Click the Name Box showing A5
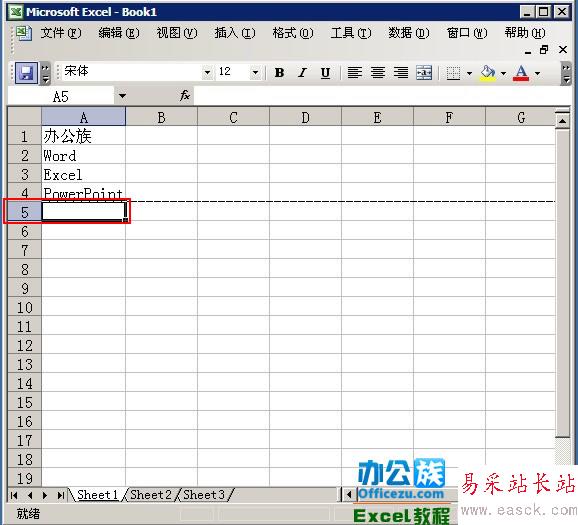Image resolution: width=578 pixels, height=525 pixels. (61, 97)
